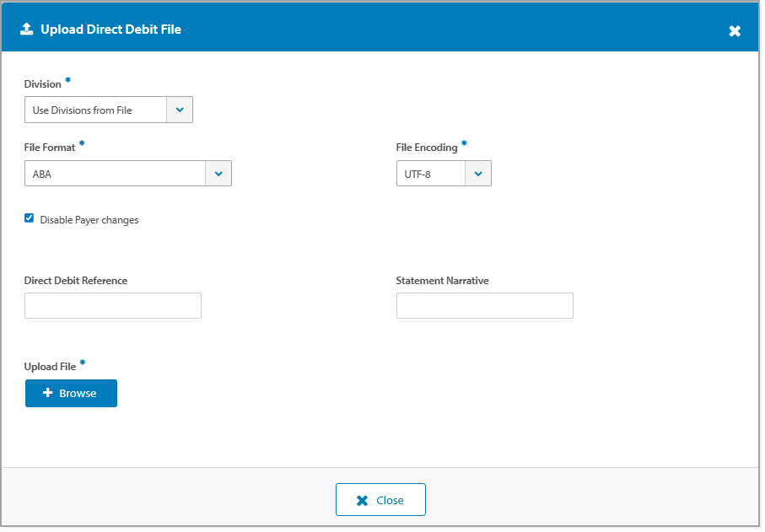Click the upload icon in the dialog header

(x=26, y=28)
